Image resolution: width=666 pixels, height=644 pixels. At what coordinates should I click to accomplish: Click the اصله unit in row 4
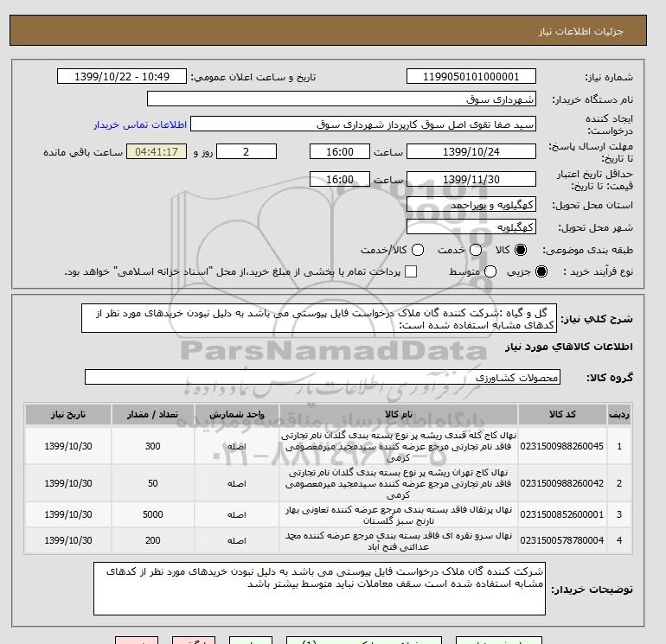pyautogui.click(x=237, y=541)
